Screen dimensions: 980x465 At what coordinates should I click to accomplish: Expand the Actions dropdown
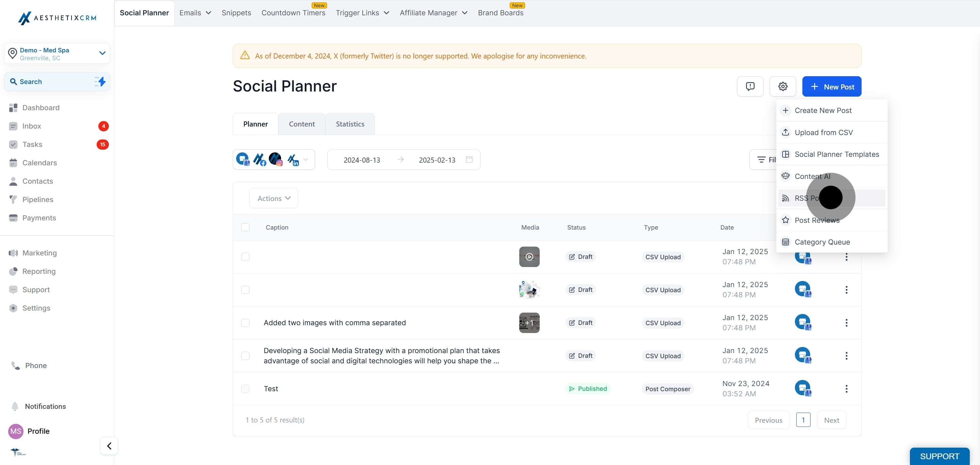(x=274, y=198)
